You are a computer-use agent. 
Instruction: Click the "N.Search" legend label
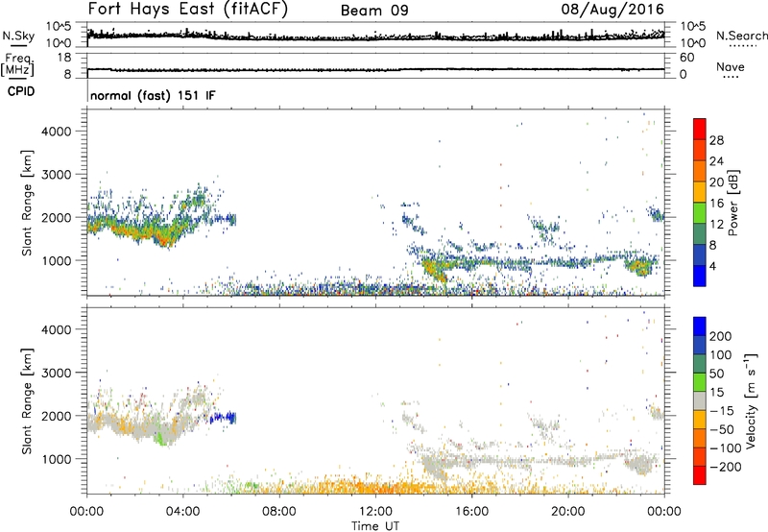pos(741,36)
